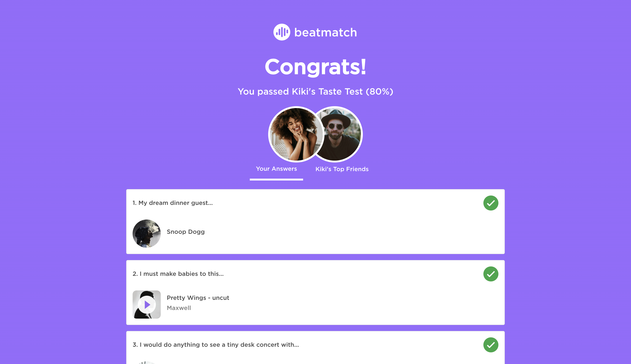Select the checkmark on the tiny desk question
The width and height of the screenshot is (631, 364).
pos(491,344)
